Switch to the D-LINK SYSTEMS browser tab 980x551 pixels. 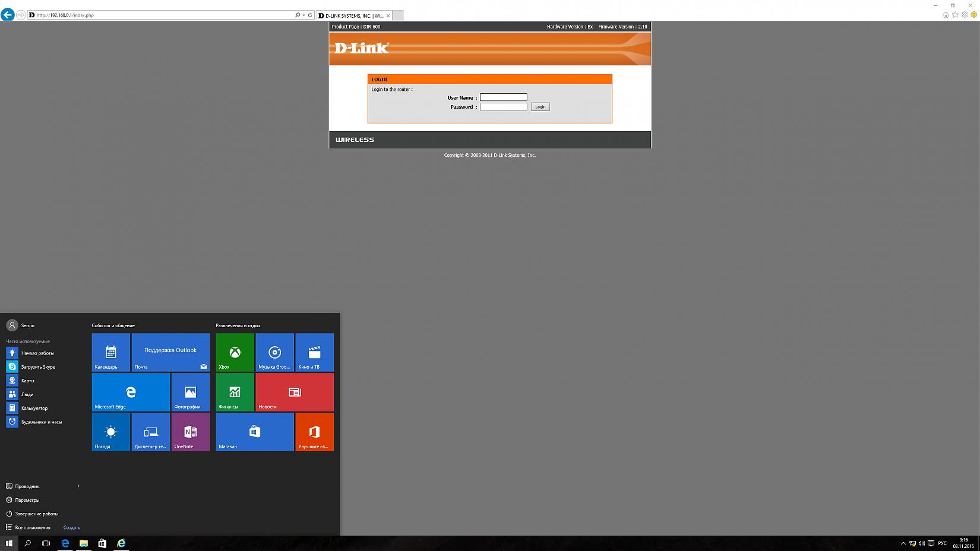coord(355,15)
